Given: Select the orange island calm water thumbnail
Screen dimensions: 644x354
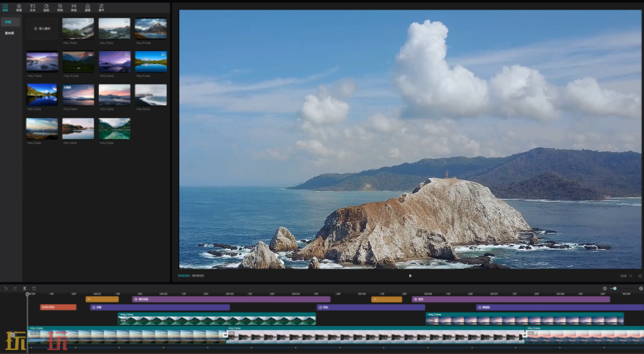Looking at the screenshot, I should pyautogui.click(x=78, y=129).
